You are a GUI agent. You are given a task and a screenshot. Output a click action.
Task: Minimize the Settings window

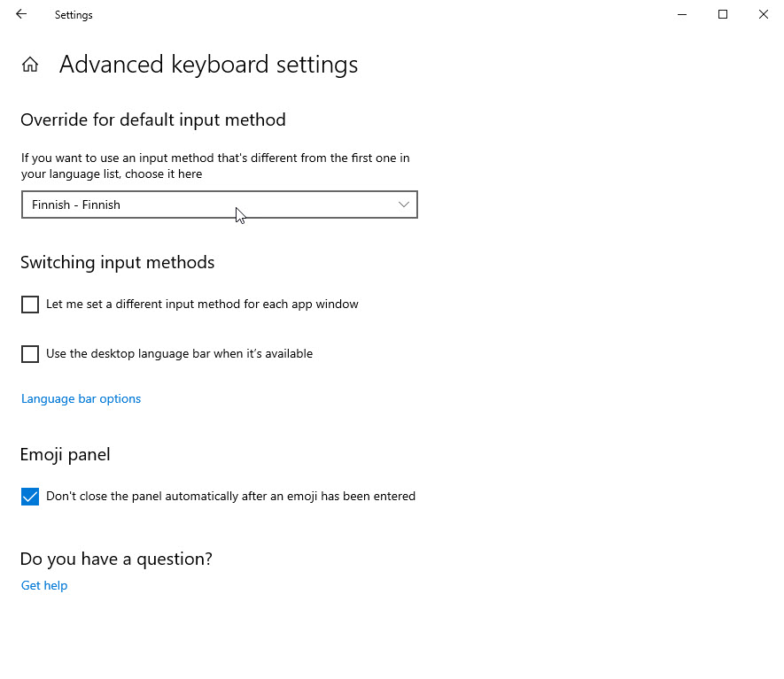click(x=682, y=14)
